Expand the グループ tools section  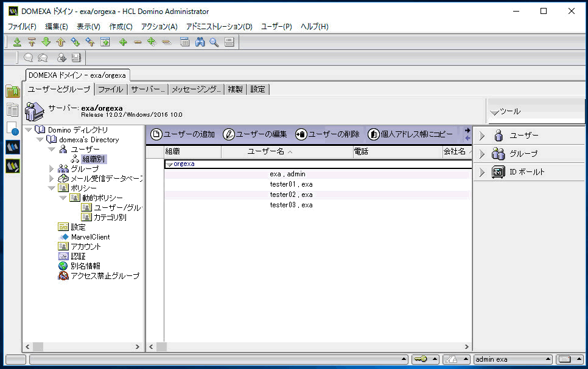(481, 153)
